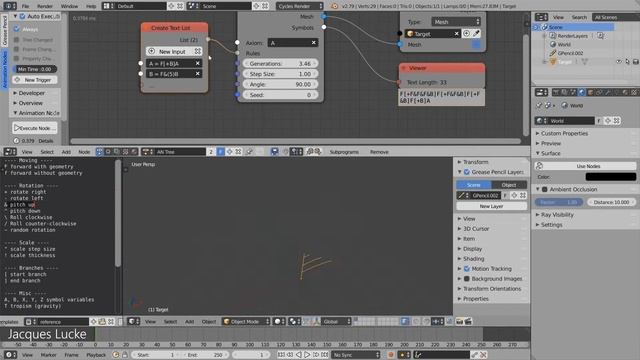Jump to the start frame in the timeline

click(281, 355)
